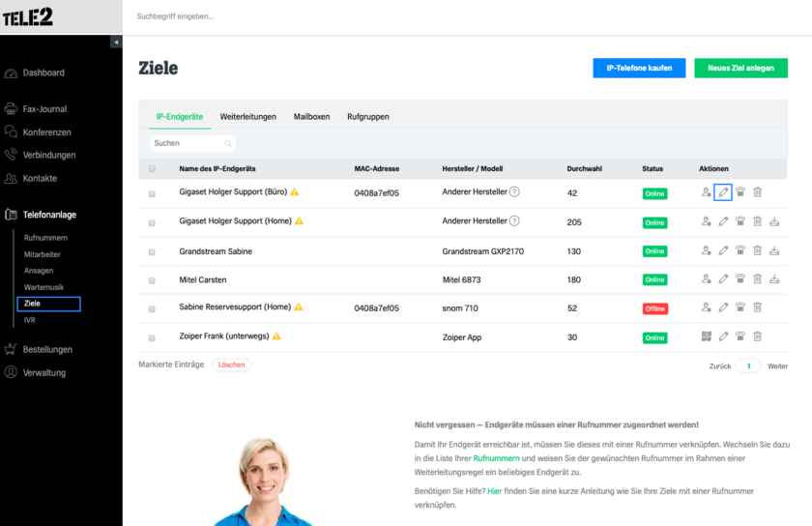Open user settings icon for Mitel Carsten
Screen dimensions: 812x526
tap(706, 279)
